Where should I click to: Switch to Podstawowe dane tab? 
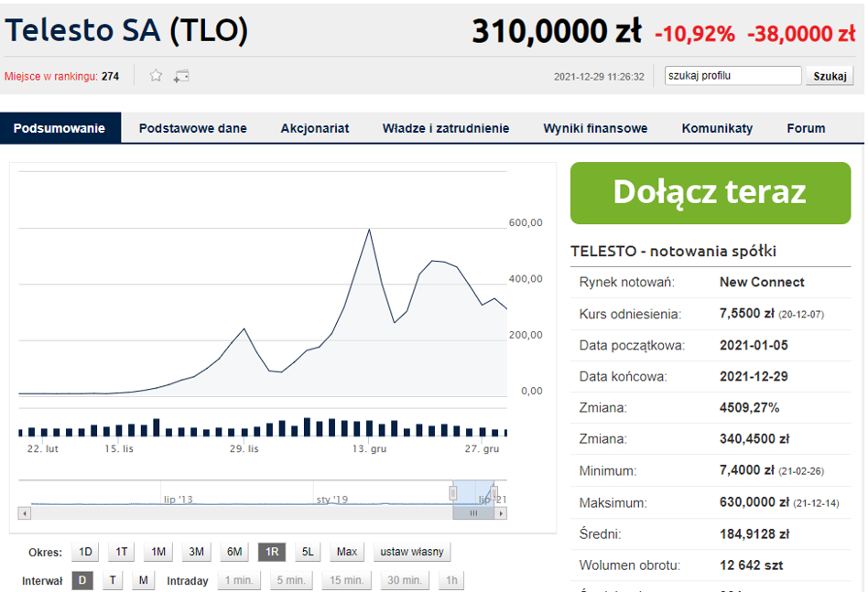[192, 128]
